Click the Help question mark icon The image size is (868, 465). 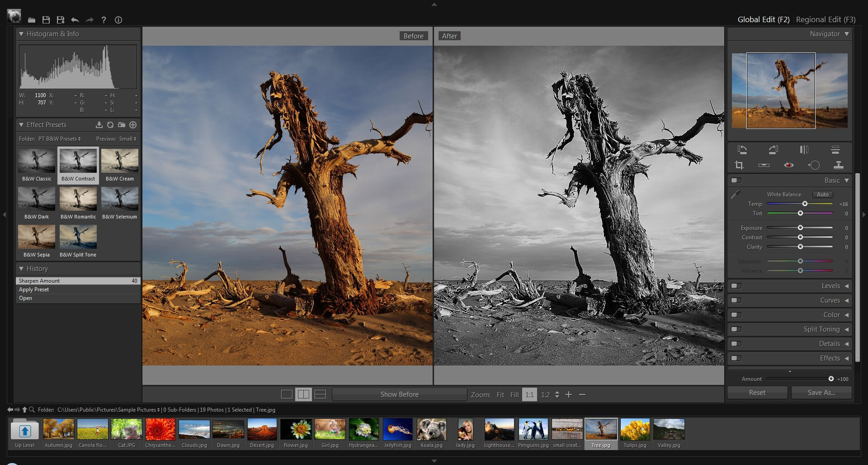(x=104, y=20)
